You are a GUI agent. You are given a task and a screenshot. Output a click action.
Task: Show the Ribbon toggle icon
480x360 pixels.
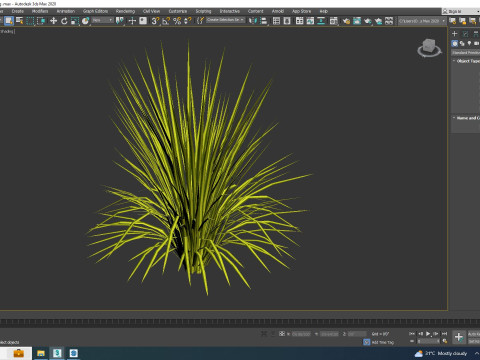point(300,21)
